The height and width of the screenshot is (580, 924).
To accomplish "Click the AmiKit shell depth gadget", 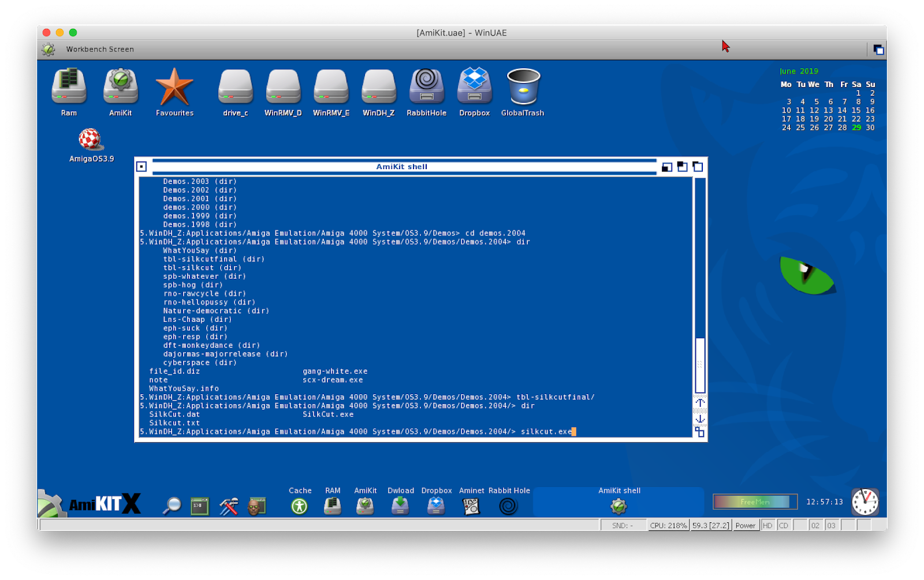I will point(698,167).
